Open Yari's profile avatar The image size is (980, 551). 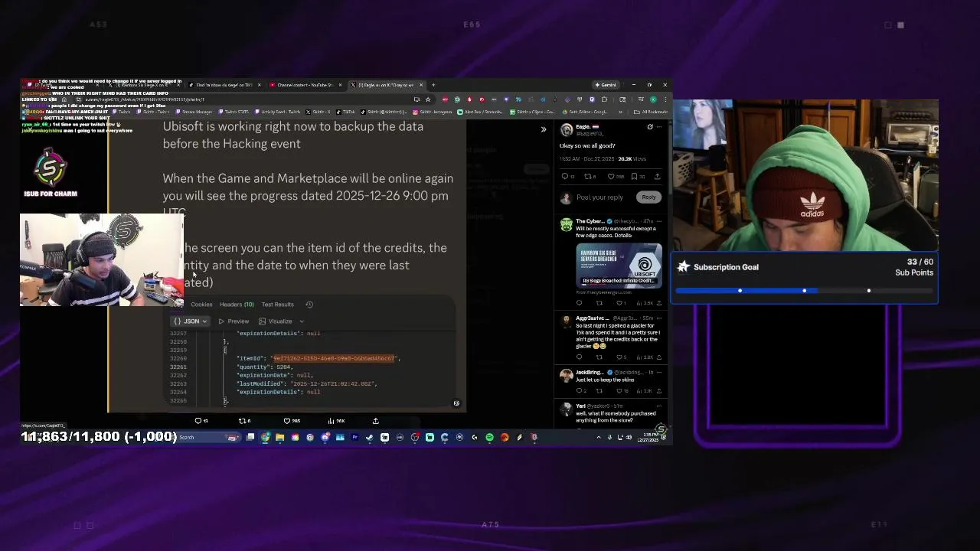pos(566,409)
